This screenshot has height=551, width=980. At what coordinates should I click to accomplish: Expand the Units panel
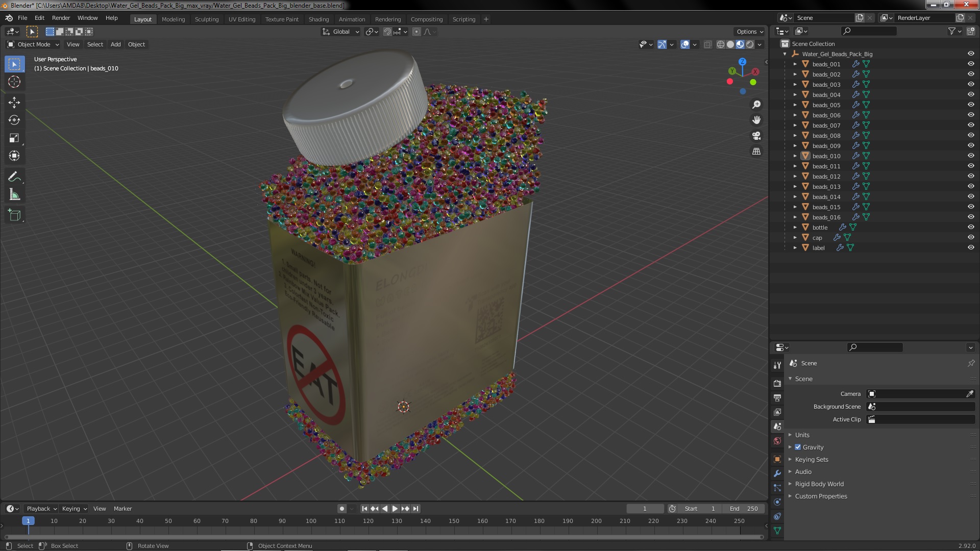tap(802, 435)
